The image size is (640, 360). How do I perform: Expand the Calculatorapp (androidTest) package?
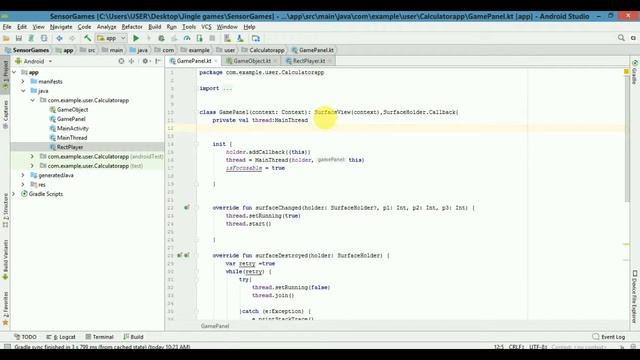tap(33, 156)
